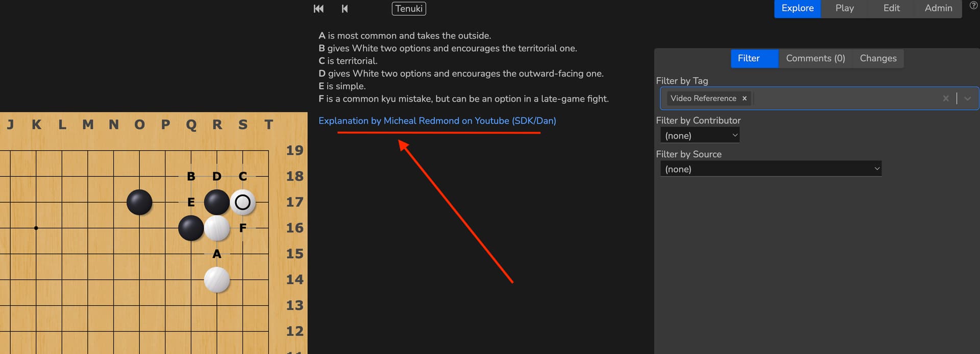
Task: Go to the Admin tab
Action: (x=938, y=8)
